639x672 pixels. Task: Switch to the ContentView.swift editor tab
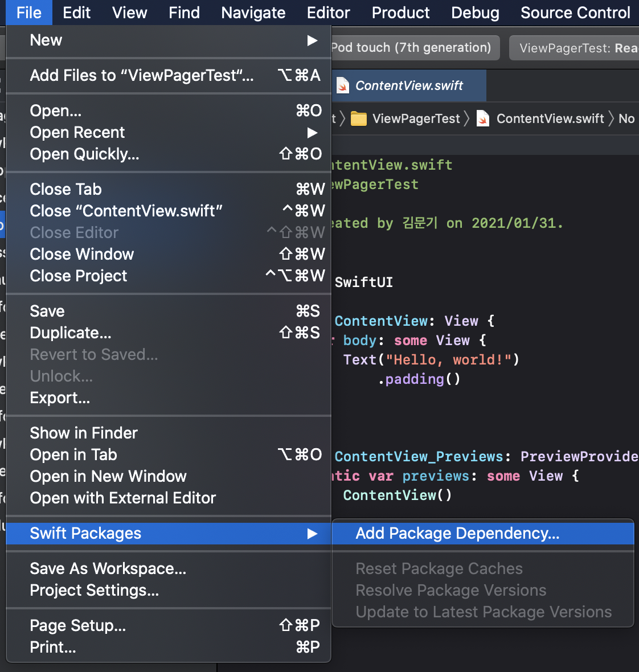[409, 85]
